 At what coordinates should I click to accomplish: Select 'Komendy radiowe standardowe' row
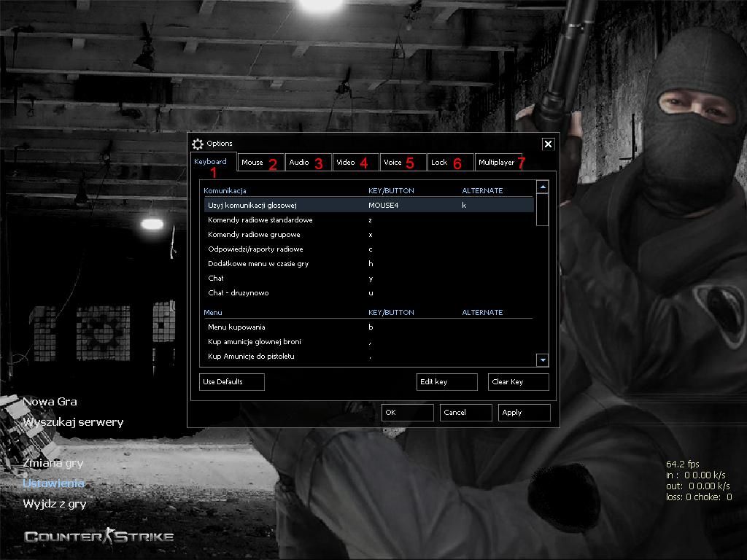click(x=368, y=220)
